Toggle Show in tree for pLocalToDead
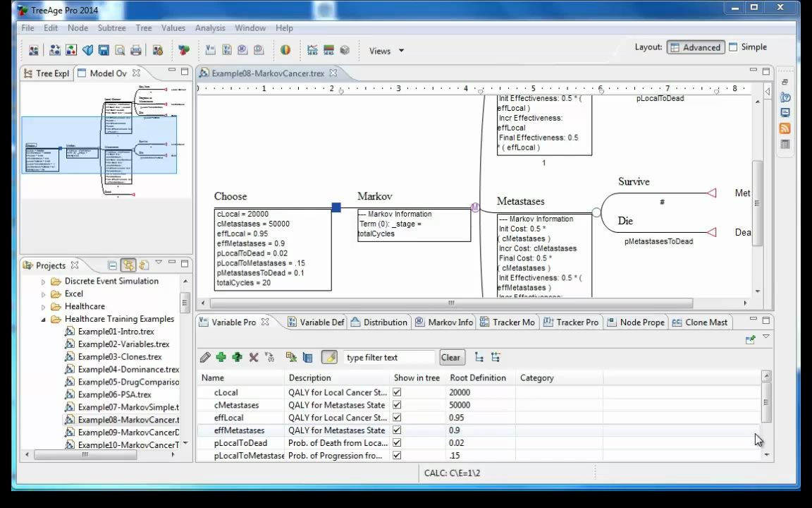The width and height of the screenshot is (812, 508). pyautogui.click(x=397, y=442)
